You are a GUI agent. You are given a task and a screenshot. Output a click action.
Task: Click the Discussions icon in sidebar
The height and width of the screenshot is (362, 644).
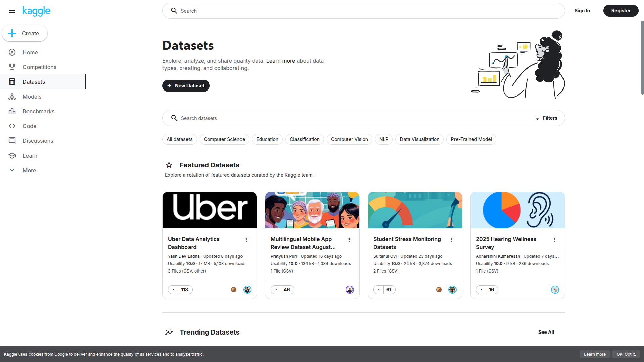(12, 141)
